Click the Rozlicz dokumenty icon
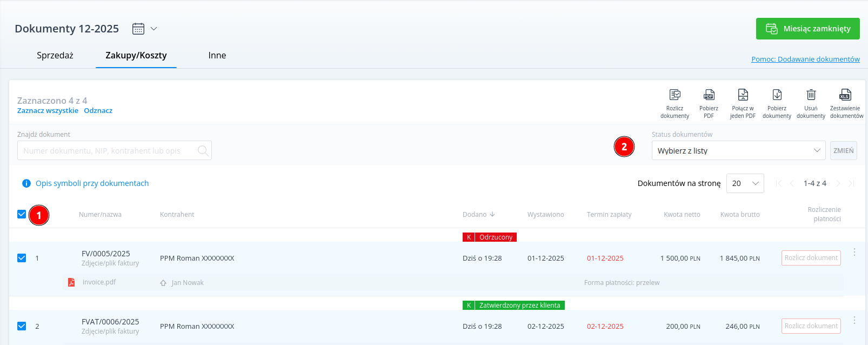The width and height of the screenshot is (868, 345). pos(675,95)
